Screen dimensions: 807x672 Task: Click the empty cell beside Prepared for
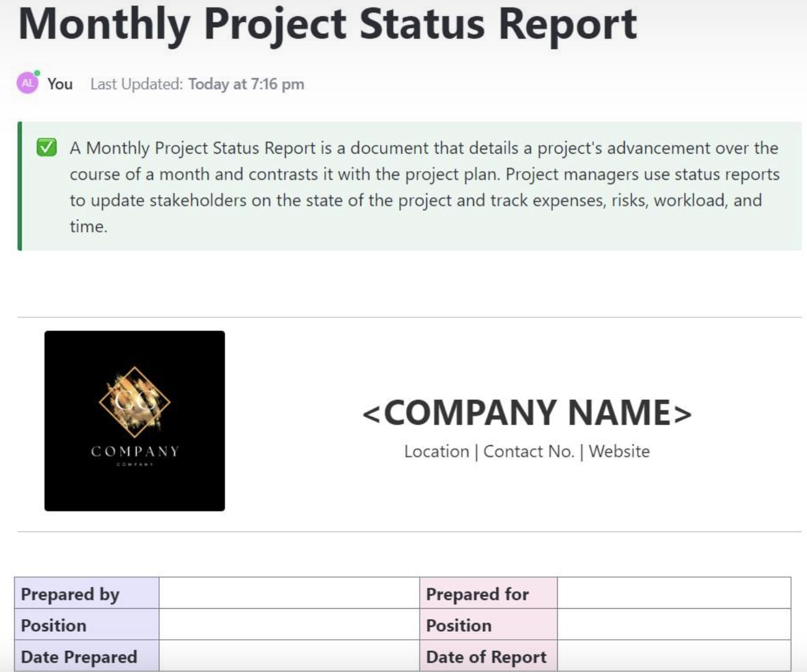tap(674, 593)
